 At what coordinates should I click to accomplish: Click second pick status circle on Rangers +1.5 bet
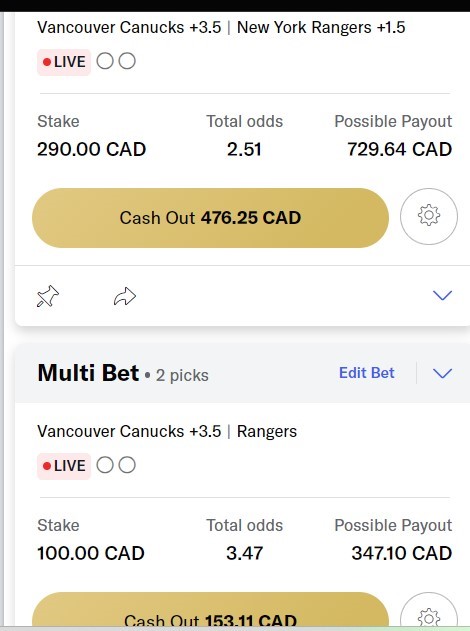click(127, 61)
